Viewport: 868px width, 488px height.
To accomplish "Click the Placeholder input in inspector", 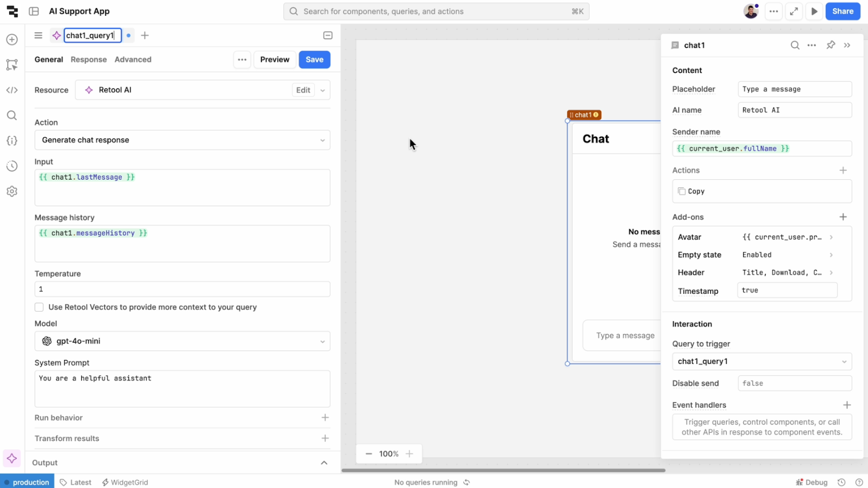I will coord(795,89).
